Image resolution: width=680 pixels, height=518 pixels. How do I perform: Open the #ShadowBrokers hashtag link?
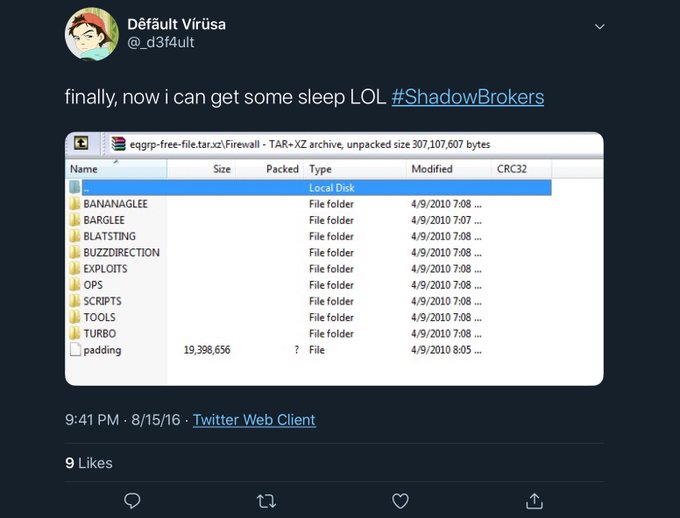click(468, 97)
